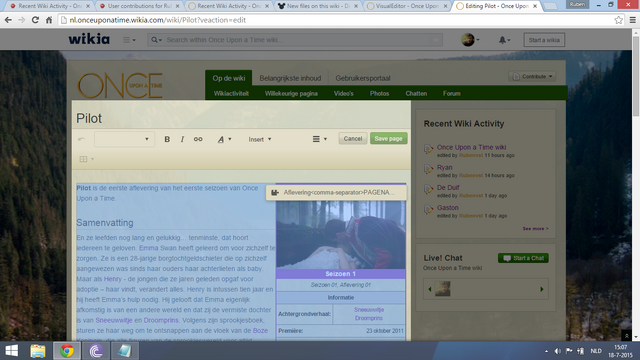Open Ryan recent activity link

444,167
